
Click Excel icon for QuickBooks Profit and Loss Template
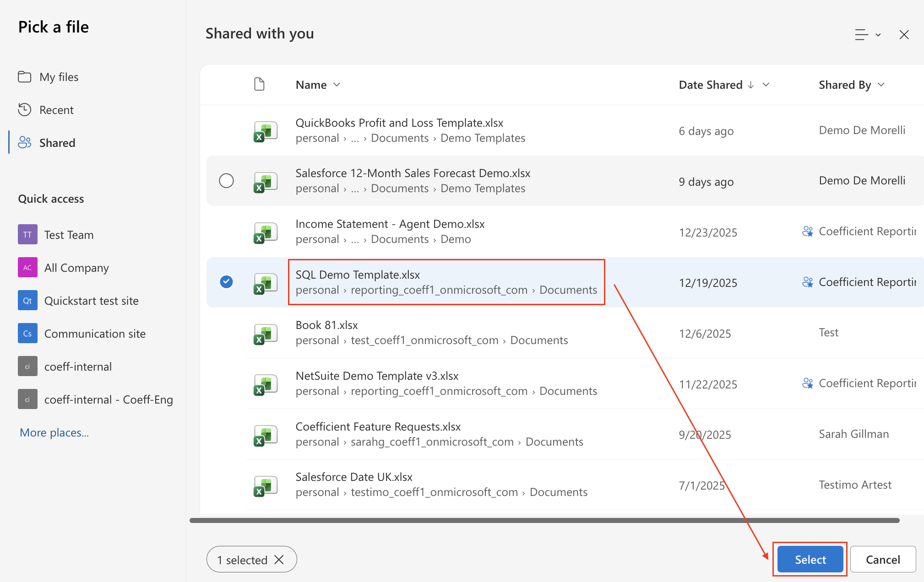pyautogui.click(x=265, y=131)
